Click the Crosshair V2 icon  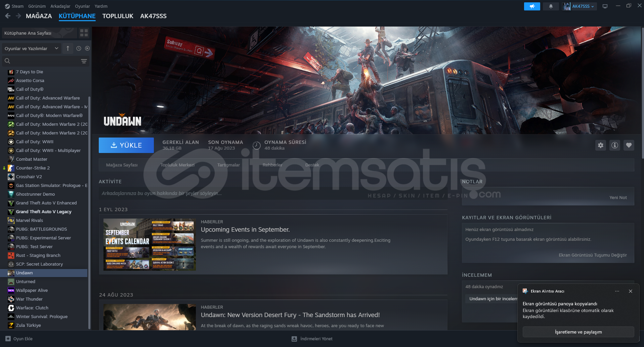[11, 177]
